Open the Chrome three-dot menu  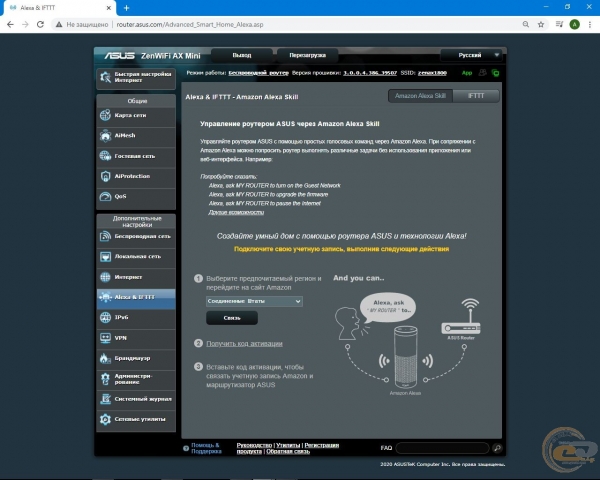click(x=590, y=24)
